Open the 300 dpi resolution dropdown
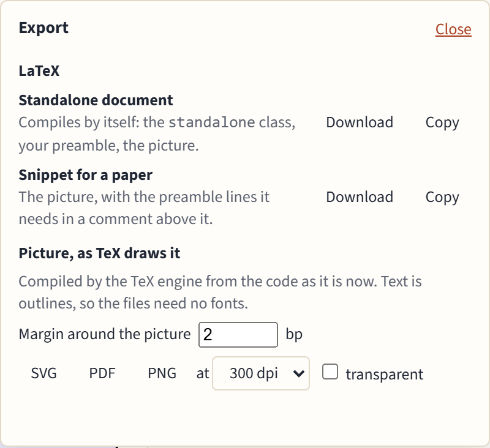This screenshot has height=448, width=490. (261, 373)
